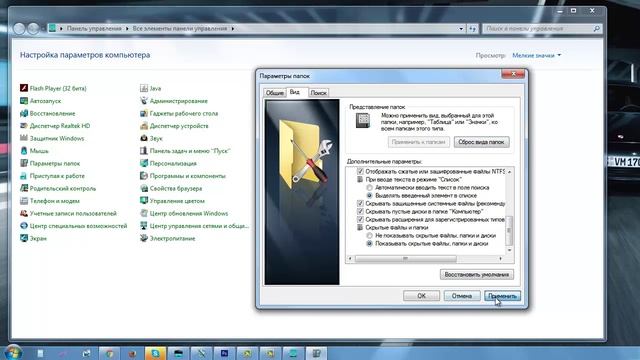Open the Центр специальных возможностей icon
This screenshot has width=640, height=360.
pyautogui.click(x=24, y=226)
